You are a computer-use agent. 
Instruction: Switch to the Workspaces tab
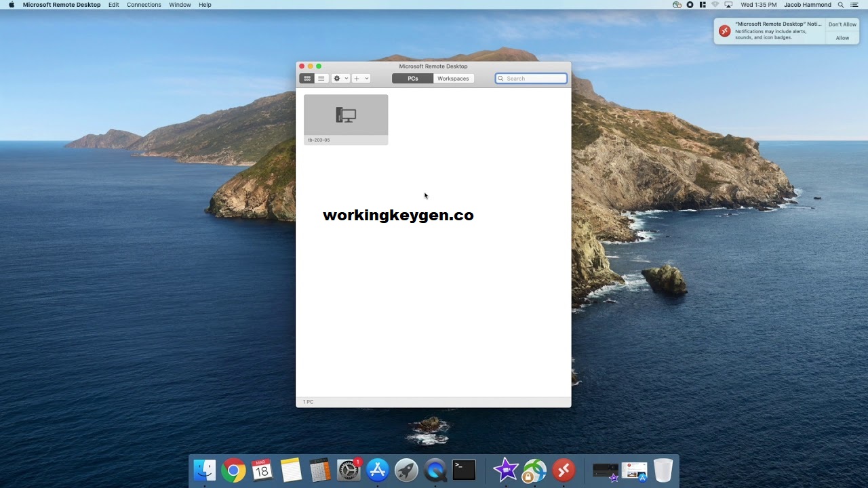453,78
